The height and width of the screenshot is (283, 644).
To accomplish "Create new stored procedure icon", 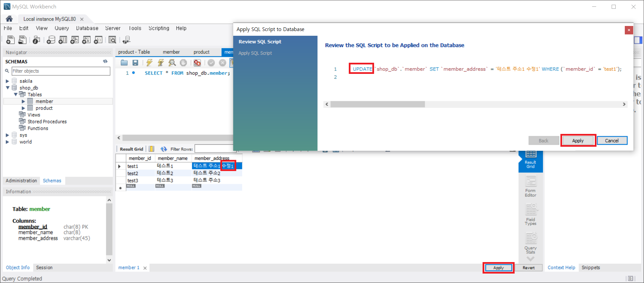I will [x=86, y=40].
